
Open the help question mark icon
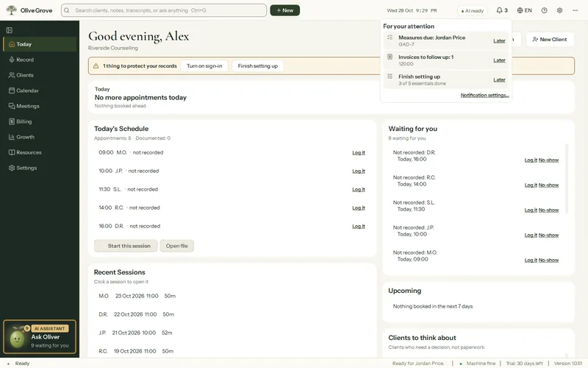544,10
